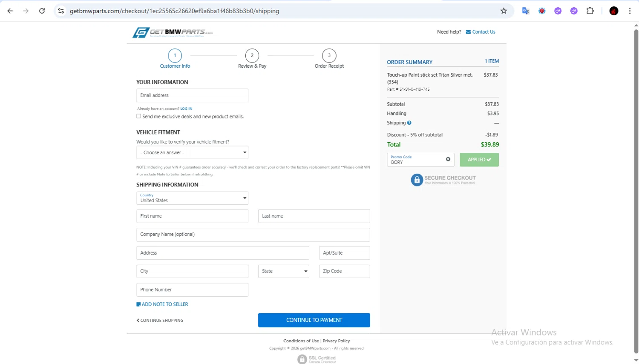Click the $39.89 total amount
Viewport: 639px width, 364px height.
(x=490, y=145)
